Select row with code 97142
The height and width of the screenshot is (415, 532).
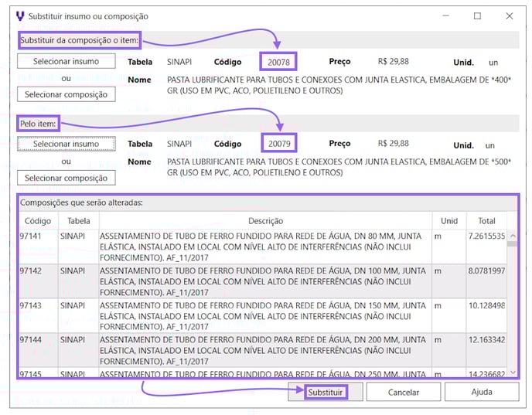(263, 281)
